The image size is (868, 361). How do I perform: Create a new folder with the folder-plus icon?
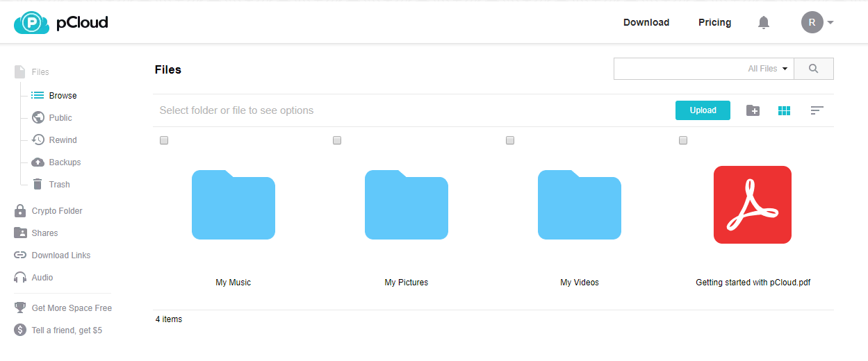coord(753,110)
